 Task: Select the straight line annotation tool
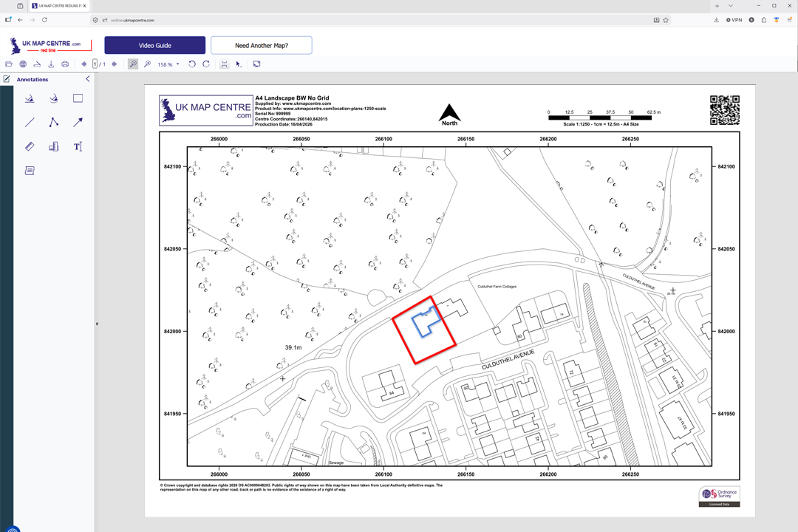(x=30, y=122)
